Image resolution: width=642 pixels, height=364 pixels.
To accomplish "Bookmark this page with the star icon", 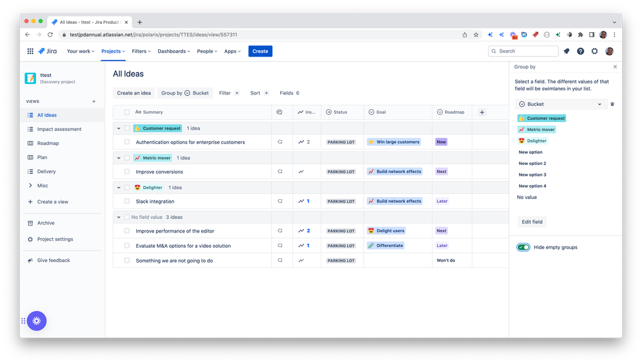I will [x=476, y=35].
